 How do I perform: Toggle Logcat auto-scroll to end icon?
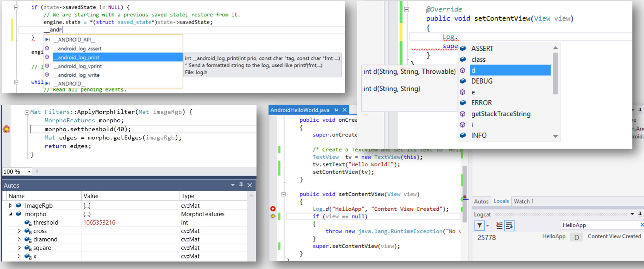(509, 226)
